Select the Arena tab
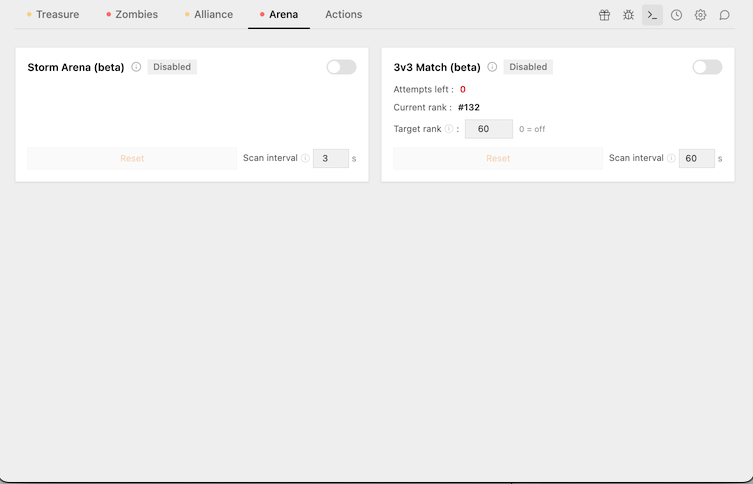Image resolution: width=753 pixels, height=484 pixels. [x=279, y=14]
